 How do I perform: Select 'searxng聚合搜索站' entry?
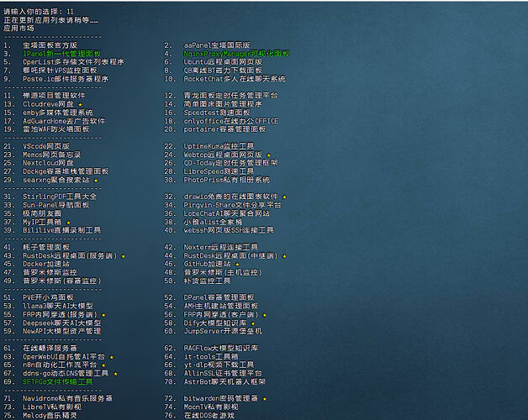click(55, 180)
